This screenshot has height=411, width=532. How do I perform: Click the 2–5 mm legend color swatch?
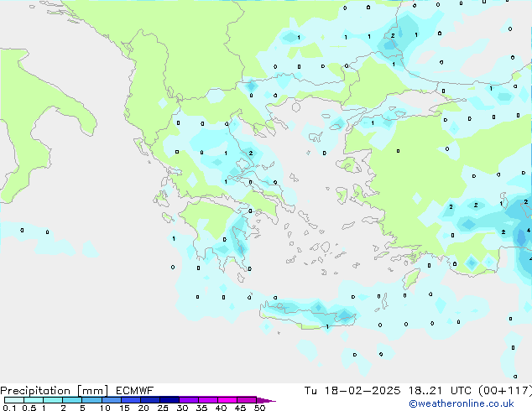coord(72,400)
